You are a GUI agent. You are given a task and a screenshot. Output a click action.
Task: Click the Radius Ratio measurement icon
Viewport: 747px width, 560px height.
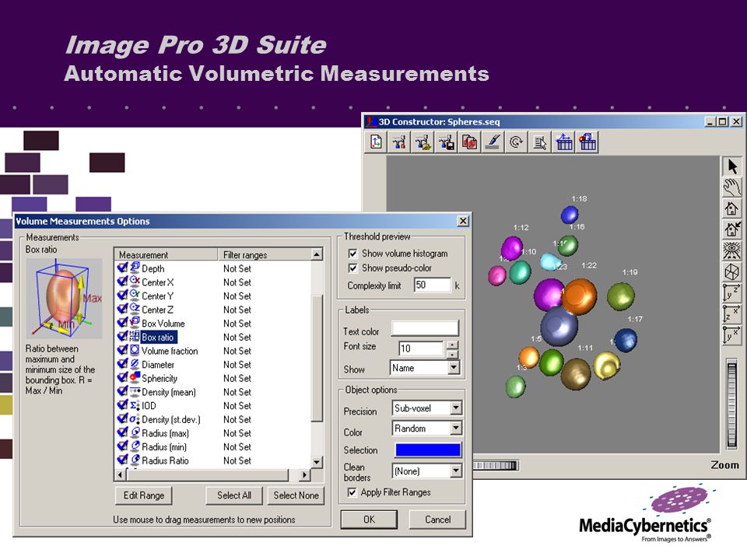(x=135, y=460)
